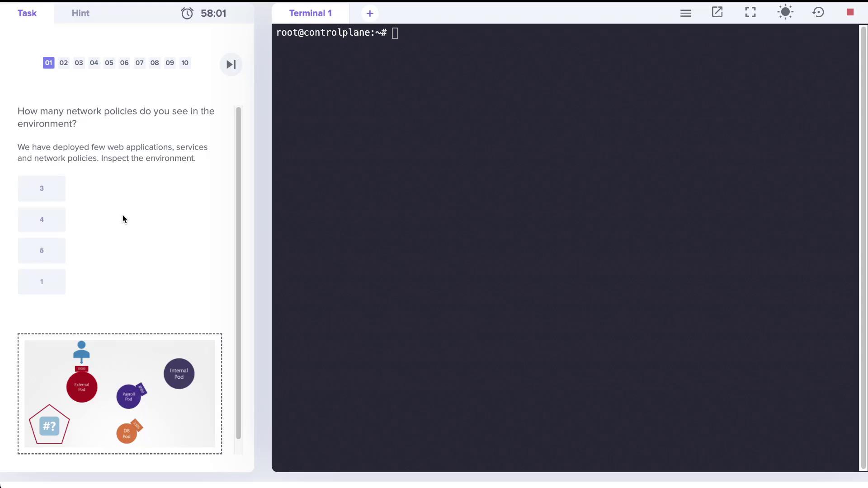The width and height of the screenshot is (868, 488).
Task: Toggle fullscreen mode icon
Action: pyautogui.click(x=750, y=13)
